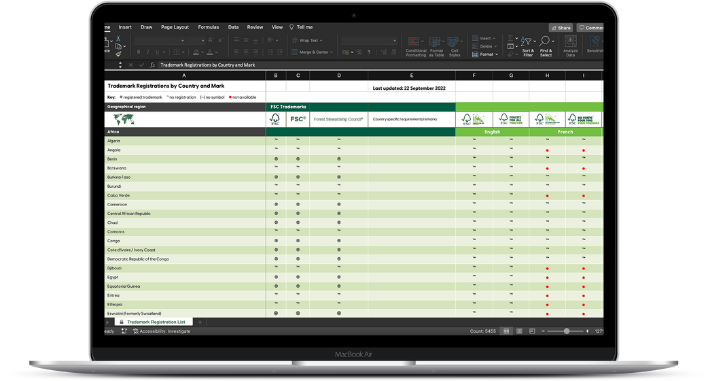Toggle bold formatting
The height and width of the screenshot is (381, 709).
tap(138, 52)
